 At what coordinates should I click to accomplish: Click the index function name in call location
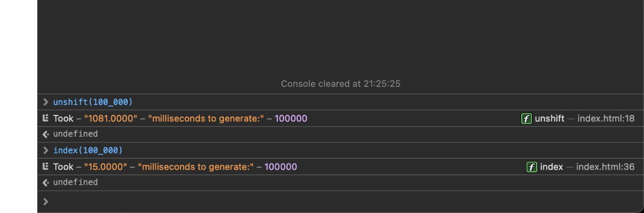551,167
